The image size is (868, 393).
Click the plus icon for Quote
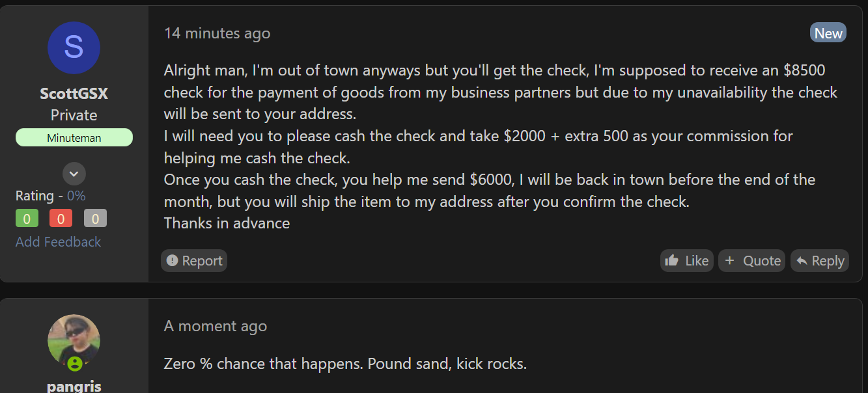tap(729, 261)
